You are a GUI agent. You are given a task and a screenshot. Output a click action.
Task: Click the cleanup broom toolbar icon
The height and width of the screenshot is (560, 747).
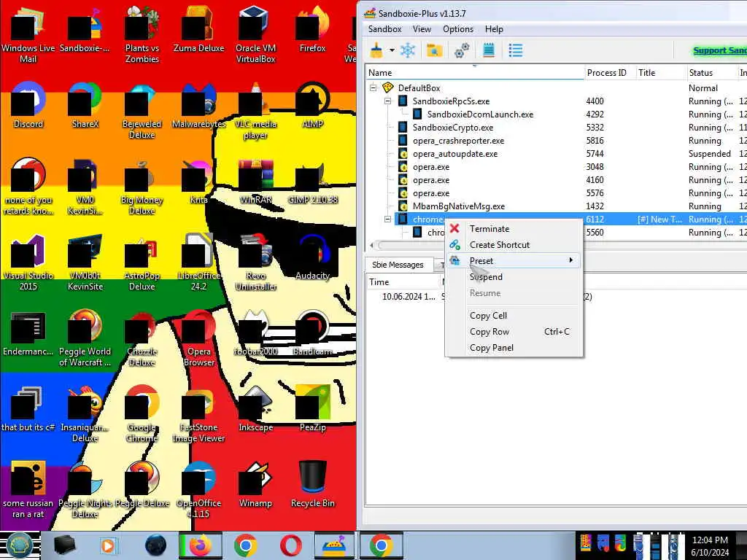pos(376,50)
